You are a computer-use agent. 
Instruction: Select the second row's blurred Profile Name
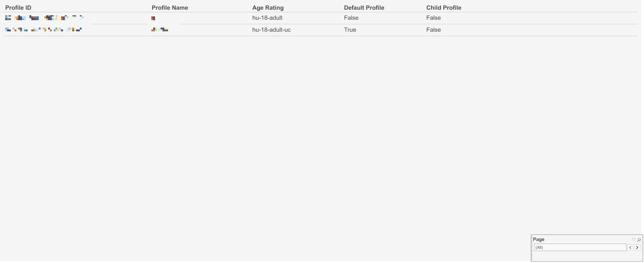(x=160, y=29)
